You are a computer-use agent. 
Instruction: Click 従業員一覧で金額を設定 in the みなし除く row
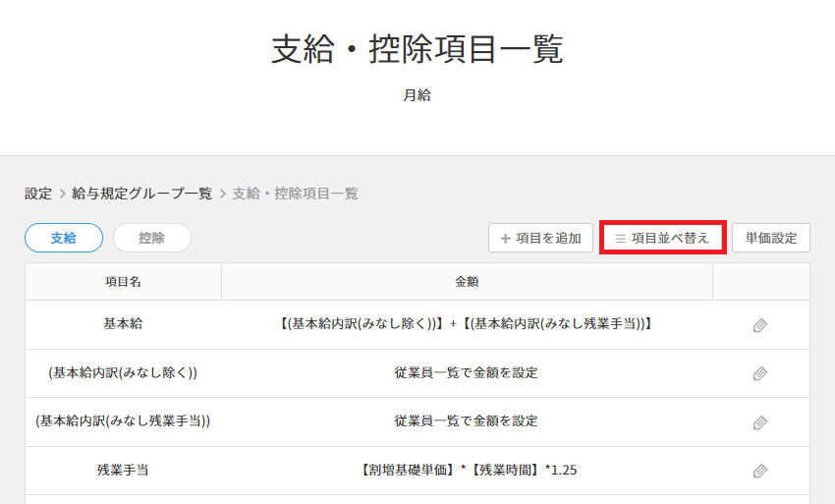click(x=466, y=373)
